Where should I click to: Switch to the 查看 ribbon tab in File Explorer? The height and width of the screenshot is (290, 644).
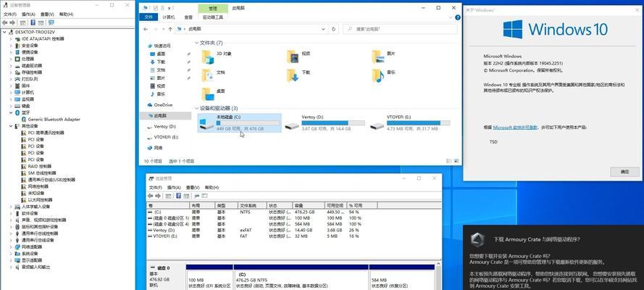pos(188,17)
